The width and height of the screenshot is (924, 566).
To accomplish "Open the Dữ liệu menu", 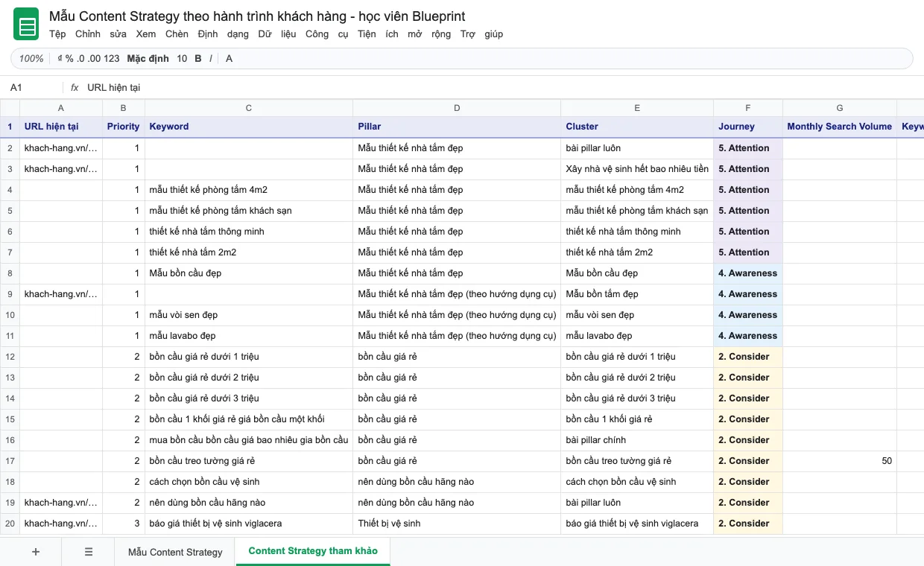I will 277,34.
